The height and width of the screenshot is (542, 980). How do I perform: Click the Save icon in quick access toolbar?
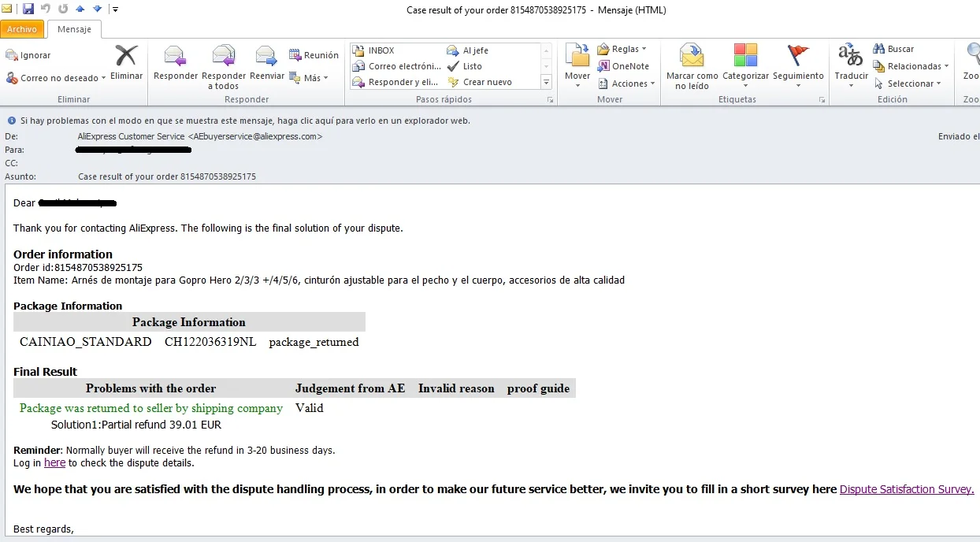point(28,9)
